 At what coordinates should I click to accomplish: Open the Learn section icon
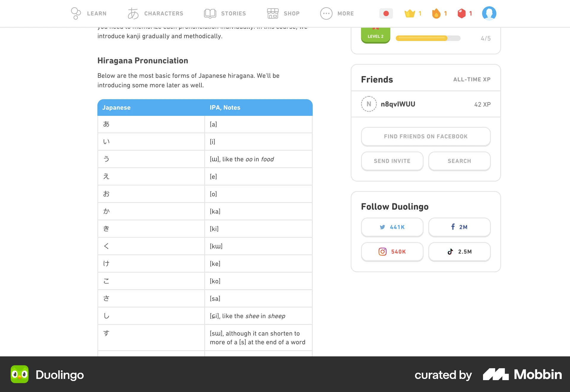[76, 13]
